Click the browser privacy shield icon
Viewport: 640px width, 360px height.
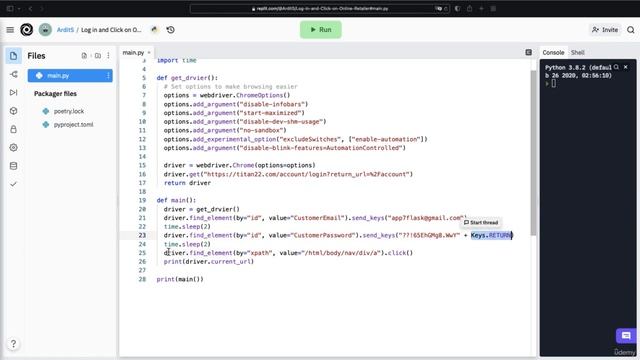(457, 9)
